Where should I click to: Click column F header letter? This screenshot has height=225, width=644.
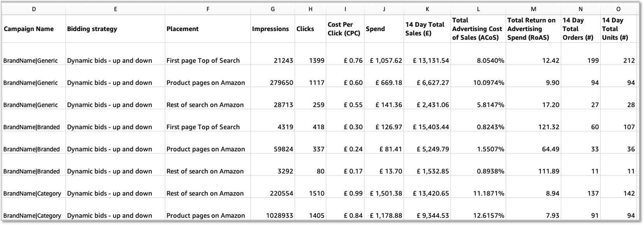(x=208, y=9)
